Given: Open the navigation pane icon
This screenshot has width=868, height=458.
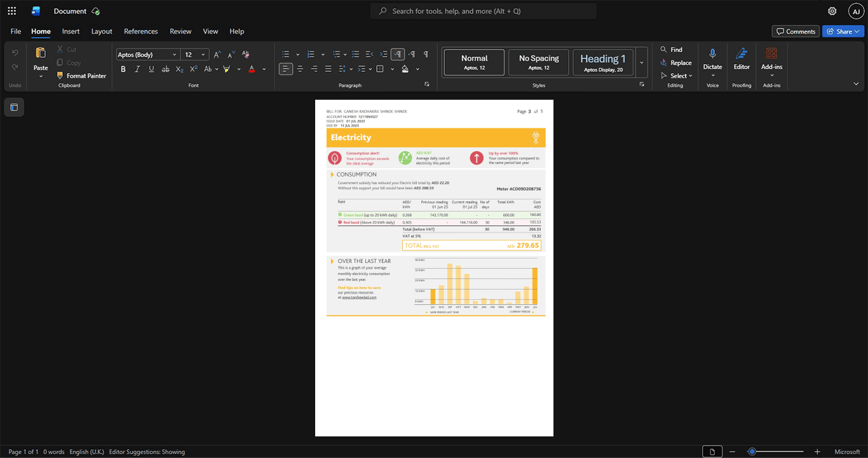Looking at the screenshot, I should pyautogui.click(x=14, y=107).
